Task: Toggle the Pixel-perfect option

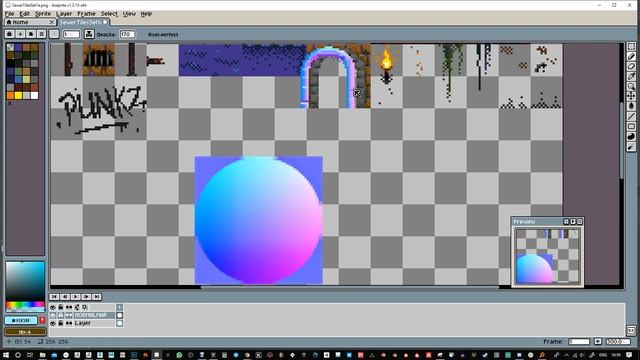Action: [x=163, y=35]
